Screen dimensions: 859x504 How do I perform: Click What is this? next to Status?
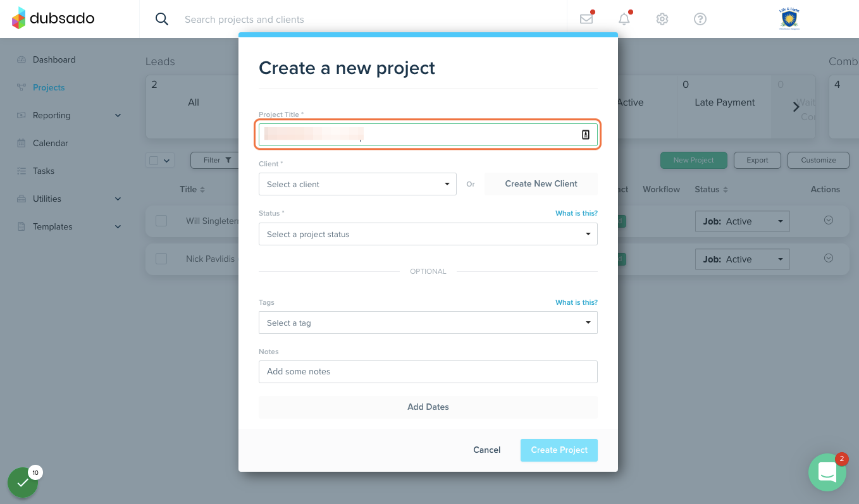pyautogui.click(x=576, y=213)
